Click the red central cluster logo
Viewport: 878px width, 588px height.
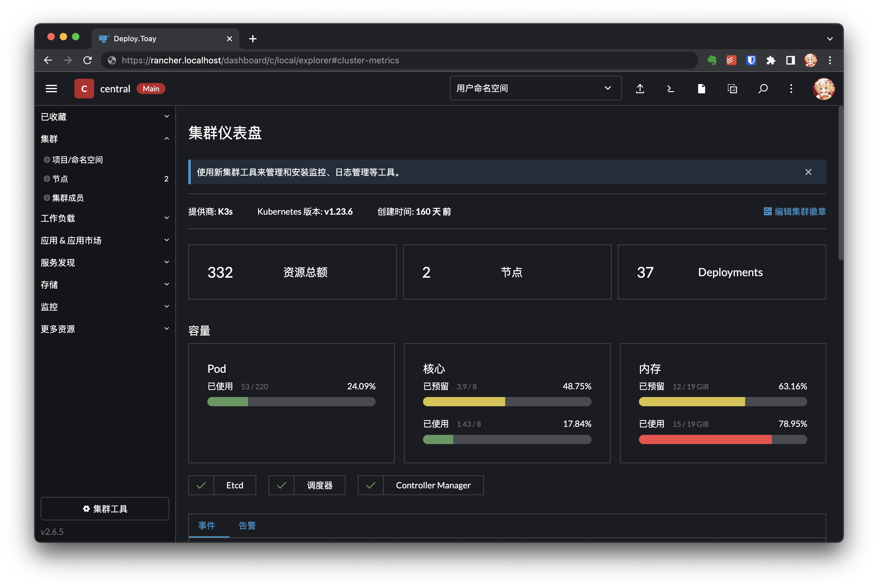point(84,89)
